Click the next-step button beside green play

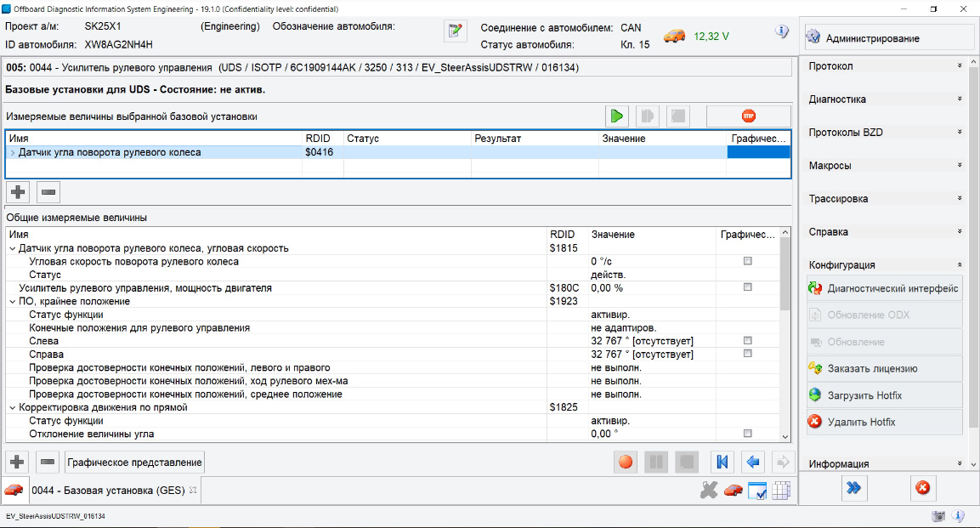648,116
